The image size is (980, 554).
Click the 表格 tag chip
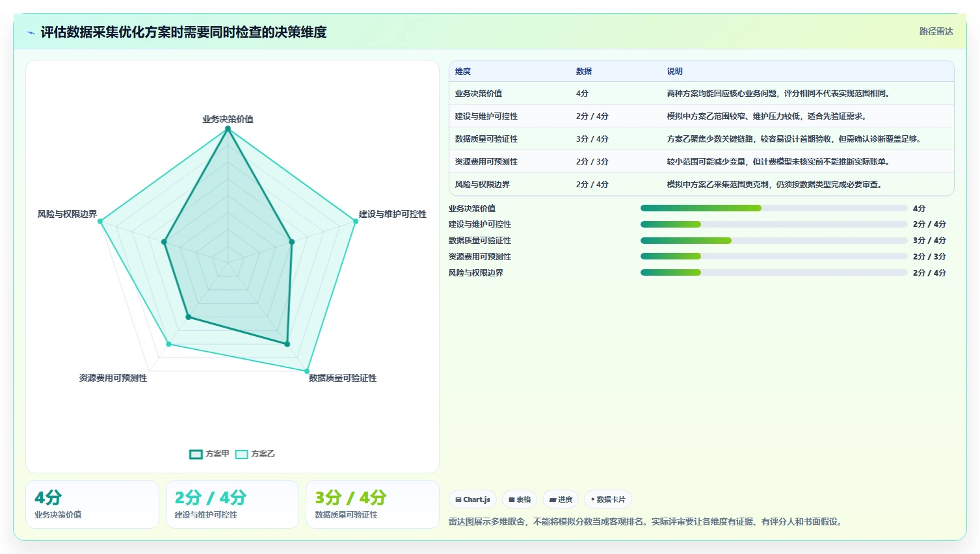[520, 499]
